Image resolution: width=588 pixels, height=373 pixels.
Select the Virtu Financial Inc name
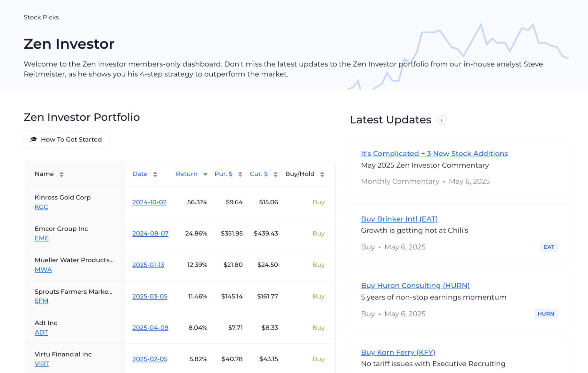(63, 354)
